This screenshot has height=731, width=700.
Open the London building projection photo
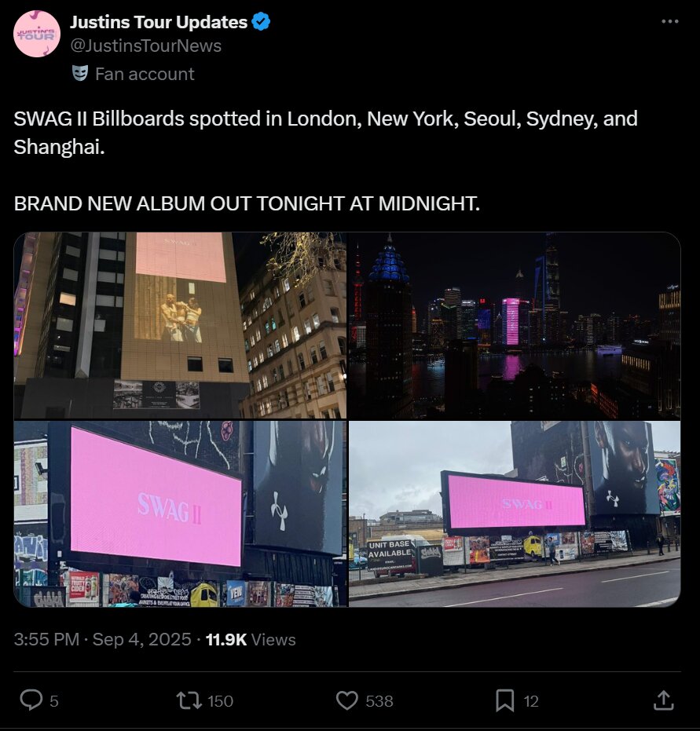180,325
